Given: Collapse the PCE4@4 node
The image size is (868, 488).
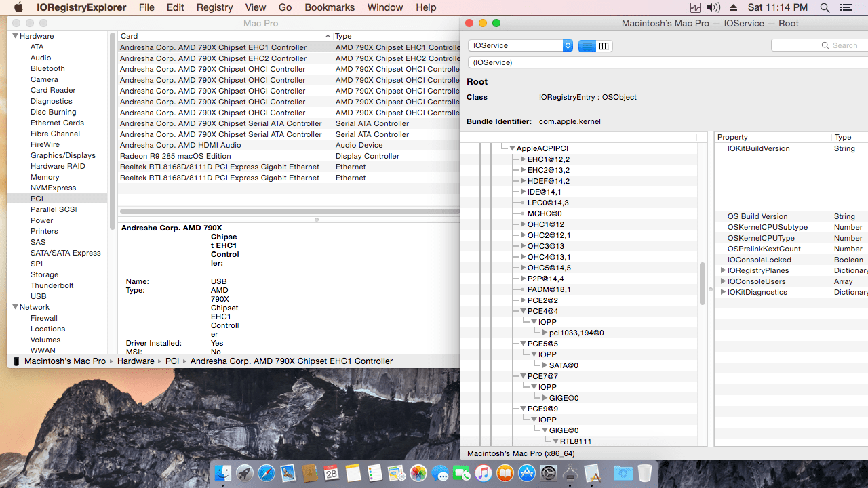Looking at the screenshot, I should [523, 311].
